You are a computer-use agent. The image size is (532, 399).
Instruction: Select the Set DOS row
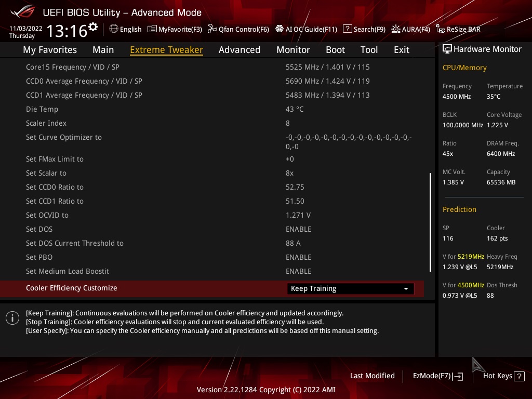pyautogui.click(x=212, y=229)
